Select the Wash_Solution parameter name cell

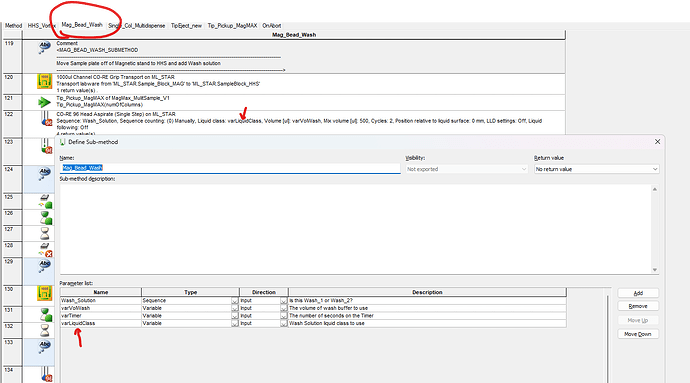tap(101, 301)
